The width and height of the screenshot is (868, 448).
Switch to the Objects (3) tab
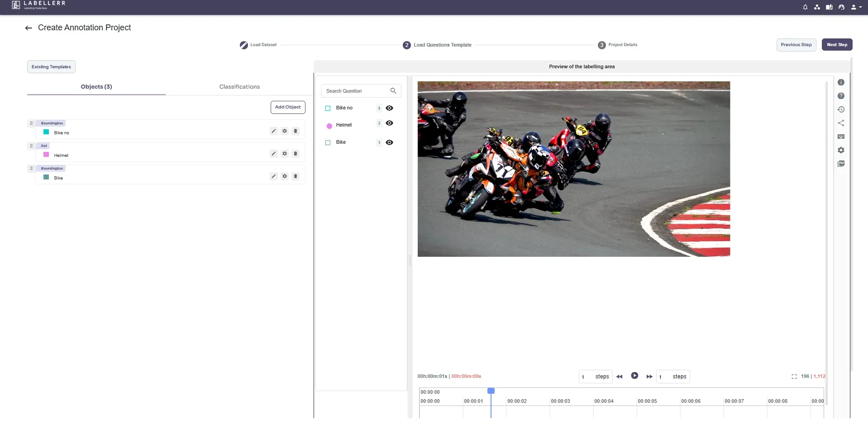[x=96, y=87]
